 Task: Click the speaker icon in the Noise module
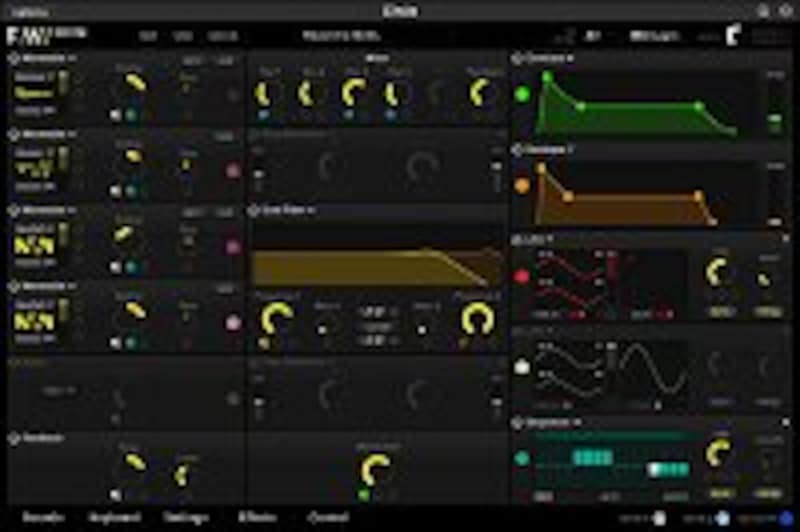click(116, 494)
